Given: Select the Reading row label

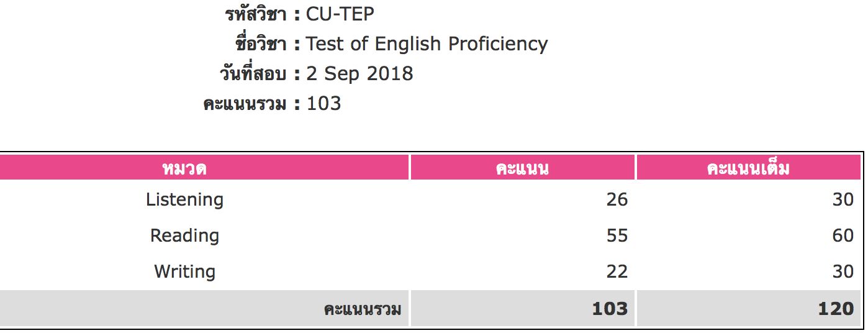Looking at the screenshot, I should pos(184,235).
